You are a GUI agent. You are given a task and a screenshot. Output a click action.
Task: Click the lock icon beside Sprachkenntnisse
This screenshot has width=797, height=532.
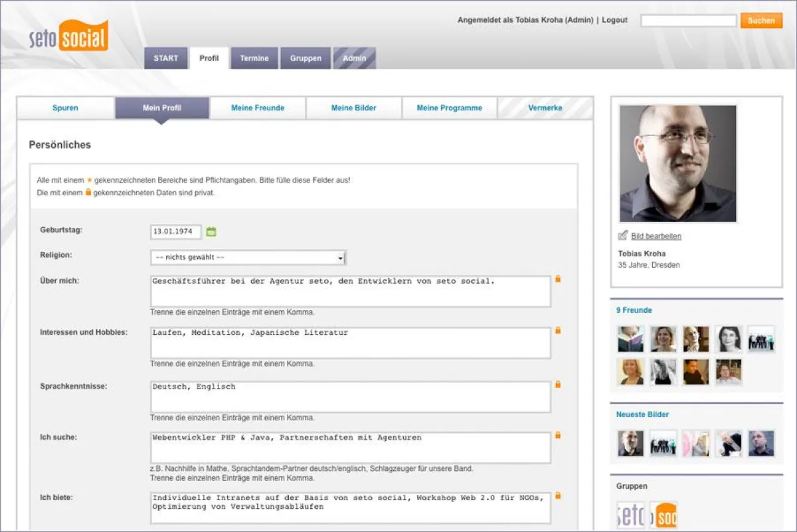(559, 385)
